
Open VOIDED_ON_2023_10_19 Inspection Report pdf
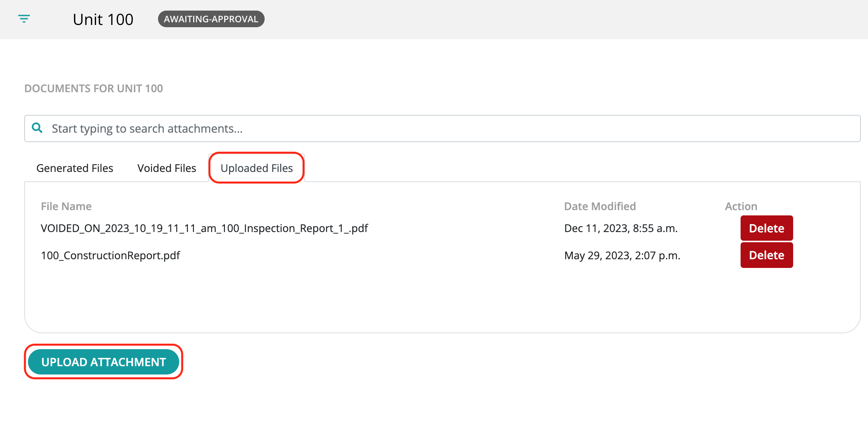[204, 228]
